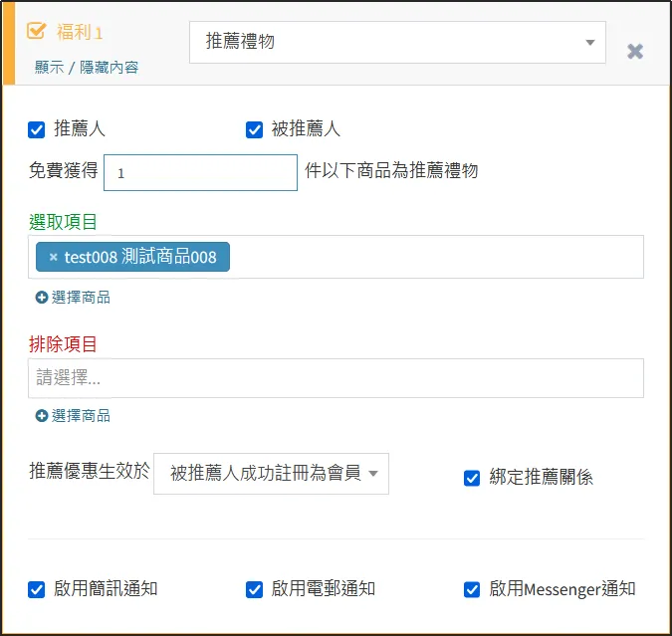Uncheck the 推薦人 checkbox
Image resolution: width=672 pixels, height=636 pixels.
click(x=37, y=129)
